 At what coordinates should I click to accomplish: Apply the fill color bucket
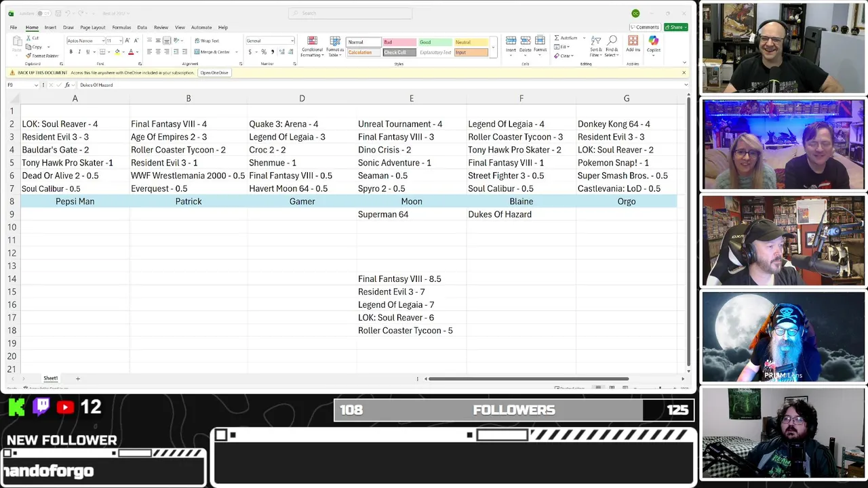coord(117,52)
